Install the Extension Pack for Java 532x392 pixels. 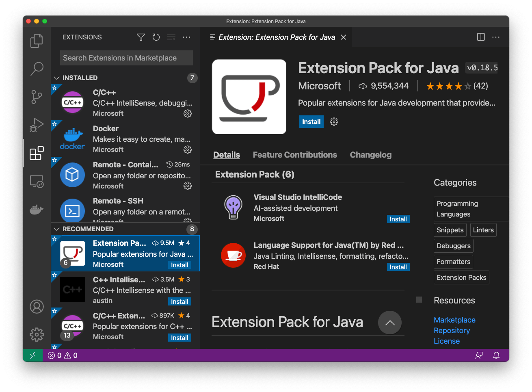pos(311,121)
